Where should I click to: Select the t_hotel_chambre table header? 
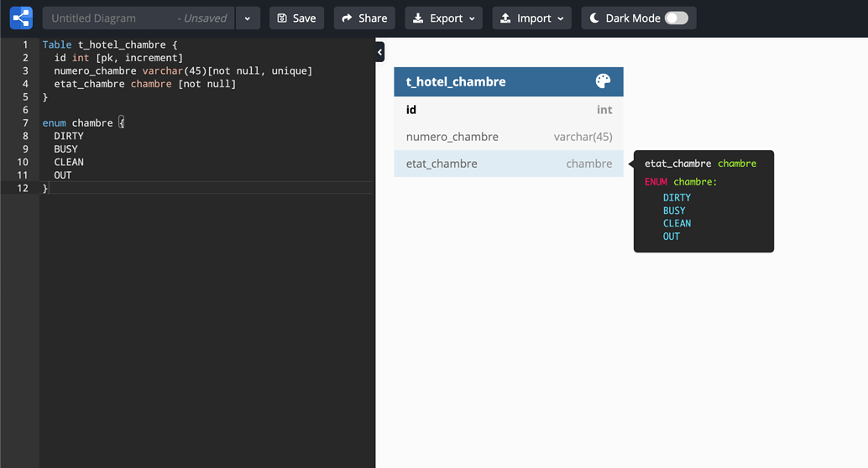(x=508, y=82)
